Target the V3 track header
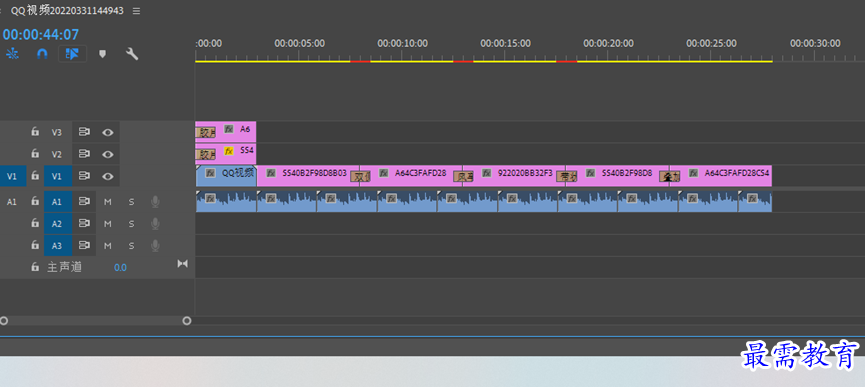The width and height of the screenshot is (865, 387). pos(57,132)
